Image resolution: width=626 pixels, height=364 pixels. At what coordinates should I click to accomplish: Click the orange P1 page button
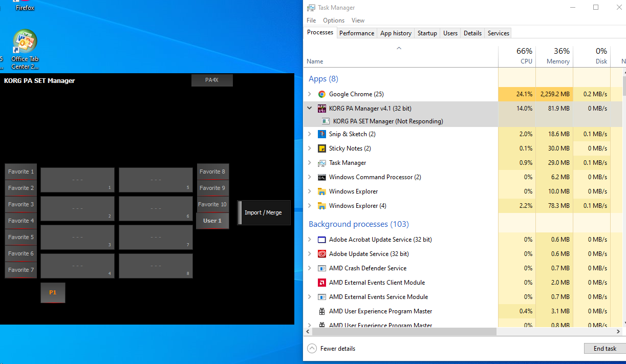click(53, 292)
